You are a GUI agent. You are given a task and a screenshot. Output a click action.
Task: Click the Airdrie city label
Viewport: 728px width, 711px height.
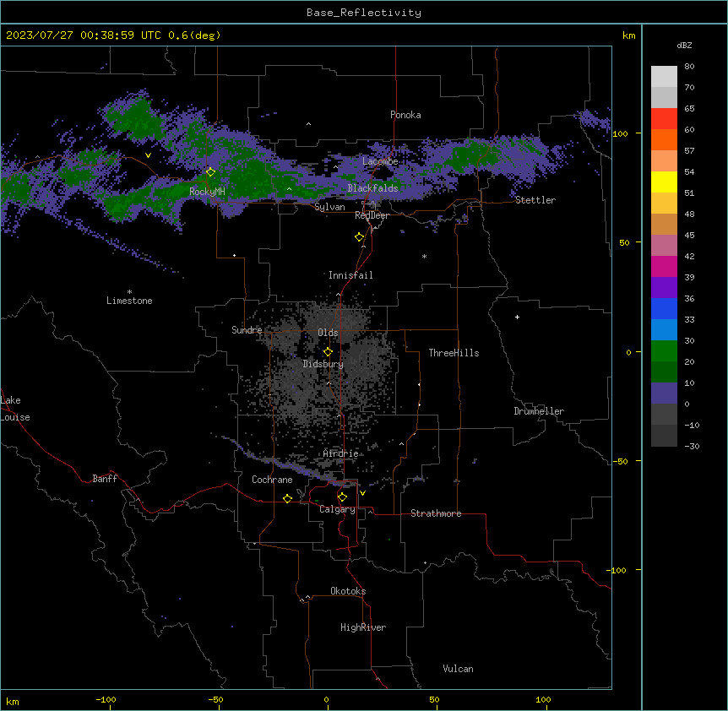click(x=340, y=453)
